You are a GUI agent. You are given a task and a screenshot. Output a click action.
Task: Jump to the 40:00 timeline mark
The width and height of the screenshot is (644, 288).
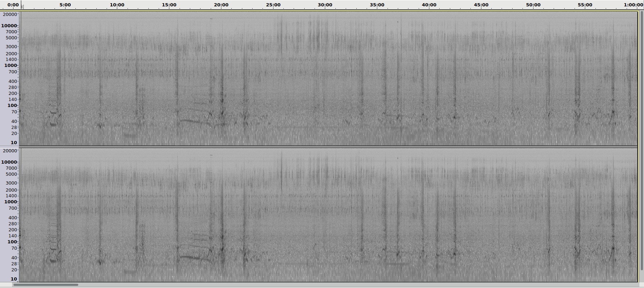pyautogui.click(x=429, y=5)
